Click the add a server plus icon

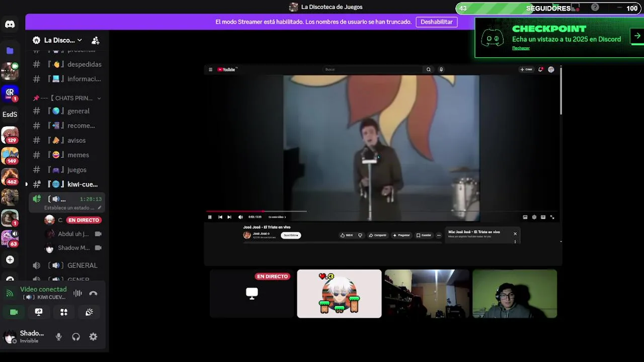(10, 259)
